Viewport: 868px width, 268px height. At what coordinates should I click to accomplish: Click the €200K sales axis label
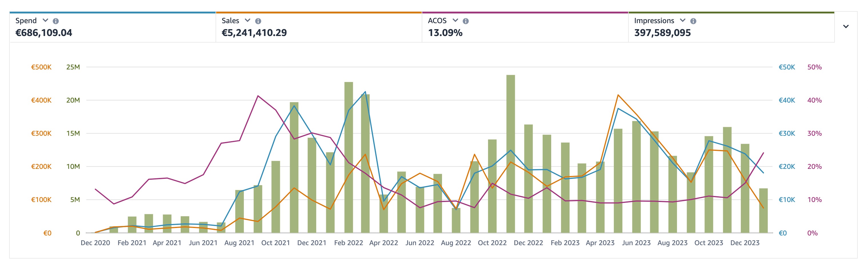click(41, 166)
